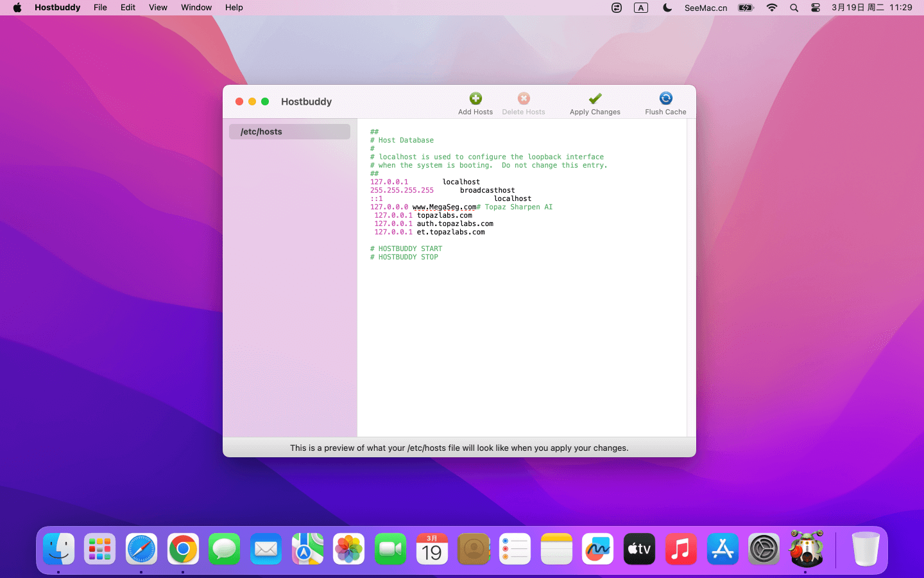Image resolution: width=924 pixels, height=578 pixels.
Task: Open the Hostbuddy app menu
Action: click(x=58, y=8)
